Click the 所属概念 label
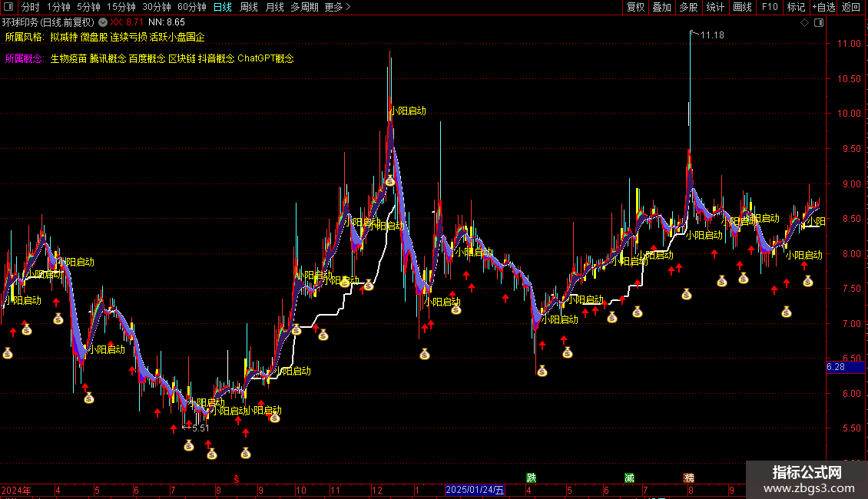 point(25,58)
